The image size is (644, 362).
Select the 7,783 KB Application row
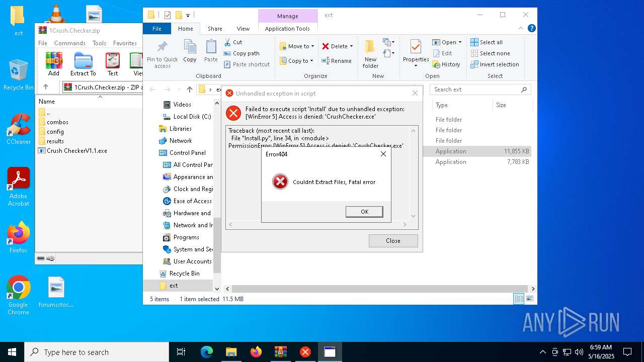point(478,162)
